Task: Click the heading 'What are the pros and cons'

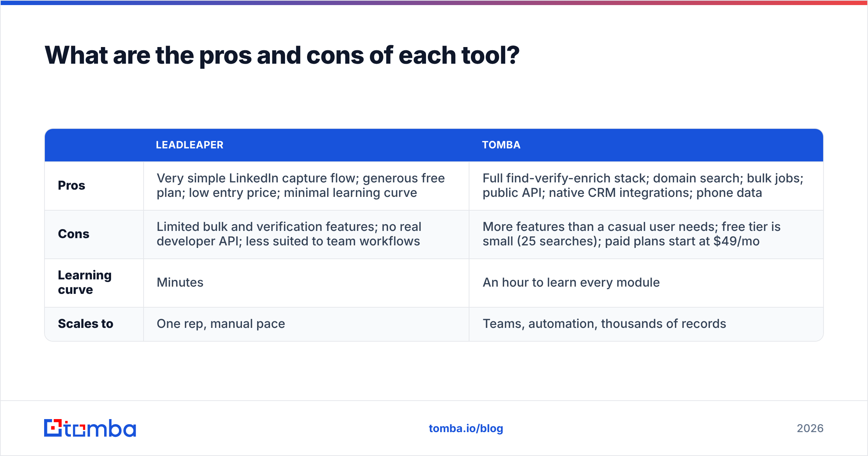Action: click(282, 55)
